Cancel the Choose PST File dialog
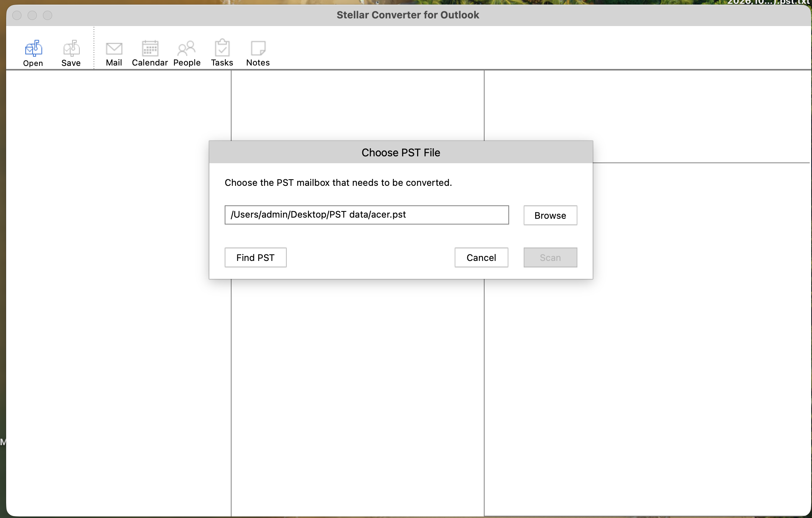 click(x=481, y=257)
